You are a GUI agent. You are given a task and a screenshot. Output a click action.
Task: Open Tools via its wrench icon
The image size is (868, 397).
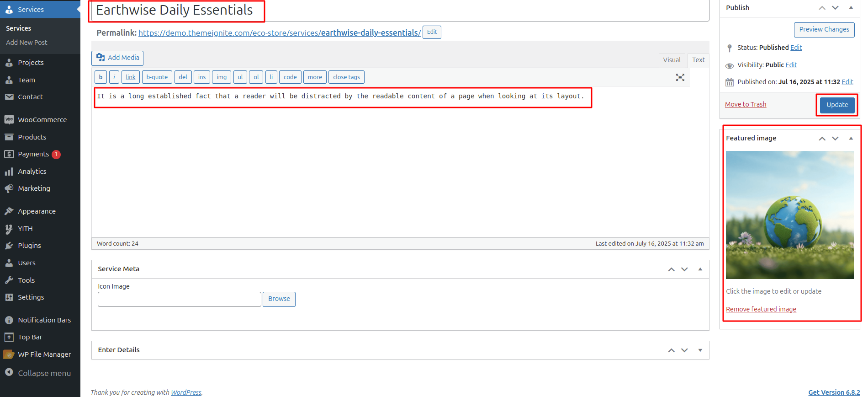tap(9, 280)
